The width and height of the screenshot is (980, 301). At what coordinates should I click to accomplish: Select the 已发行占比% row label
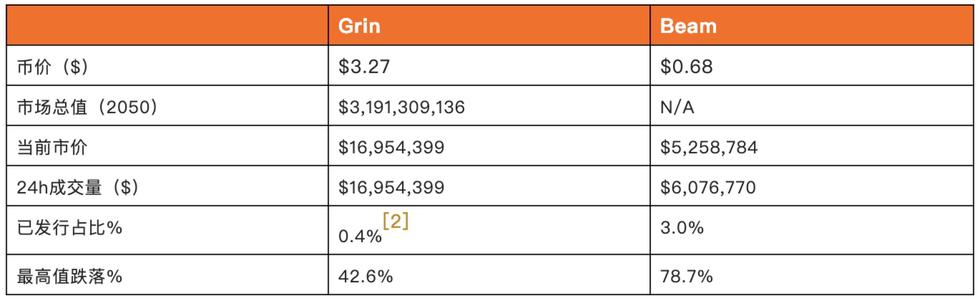70,228
